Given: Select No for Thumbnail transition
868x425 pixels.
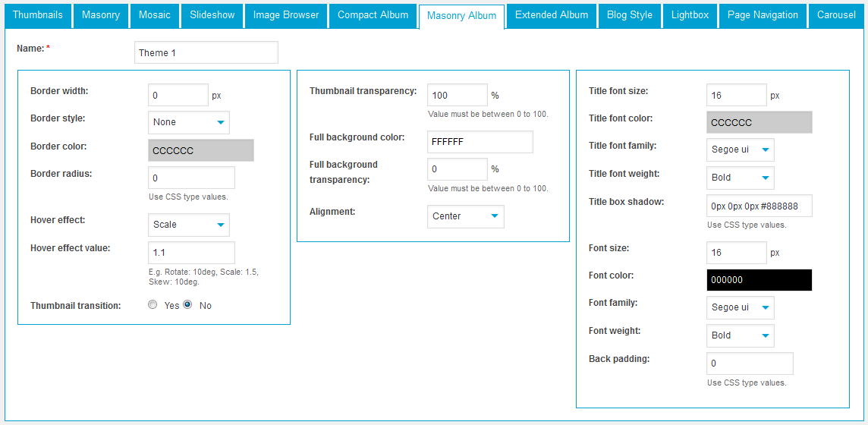Looking at the screenshot, I should 187,305.
